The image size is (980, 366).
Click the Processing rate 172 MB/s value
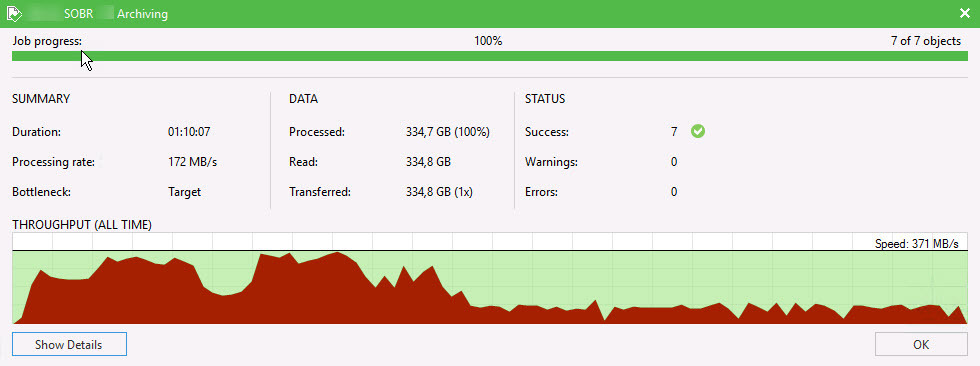click(x=192, y=162)
